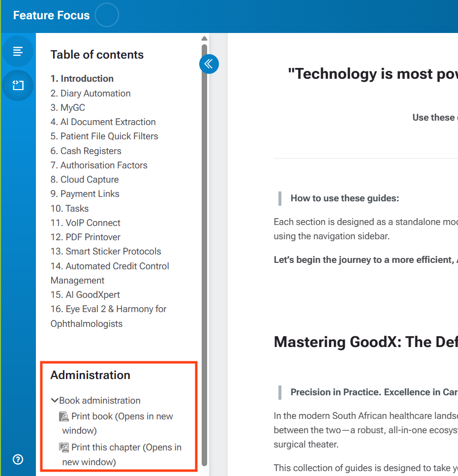Open the table of contents sidebar icon
This screenshot has height=476, width=458.
[x=18, y=51]
